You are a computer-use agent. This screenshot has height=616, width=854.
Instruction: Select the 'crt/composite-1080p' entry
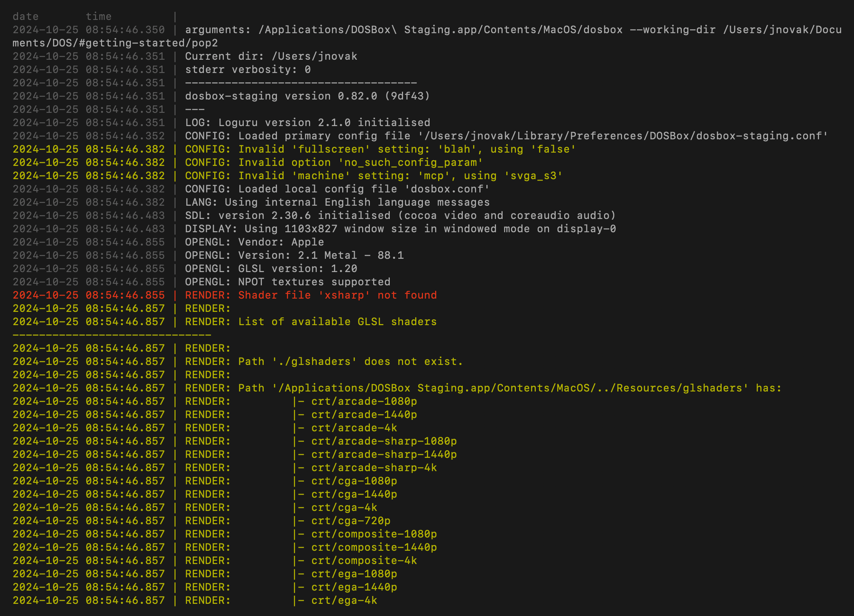click(374, 534)
